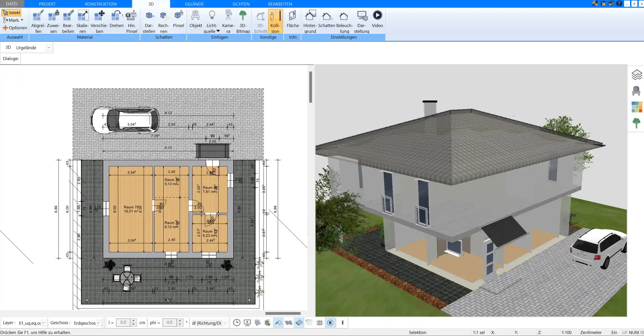
Task: Open the Darstellung settings
Action: (x=362, y=21)
